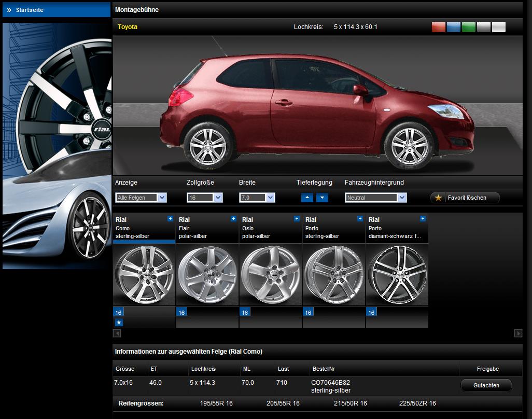
Task: Click the plus icon on Rial Oslo
Action: [297, 219]
